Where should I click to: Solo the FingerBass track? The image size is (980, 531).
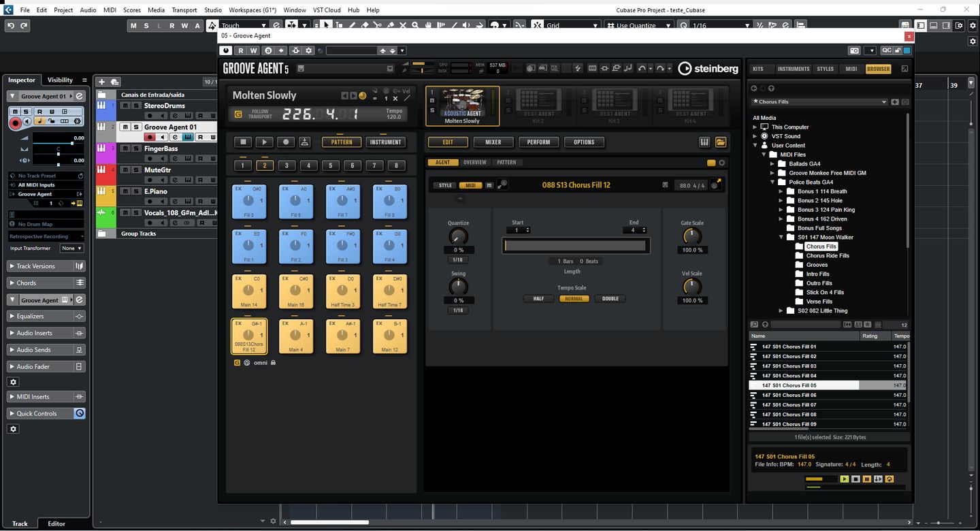coord(135,148)
